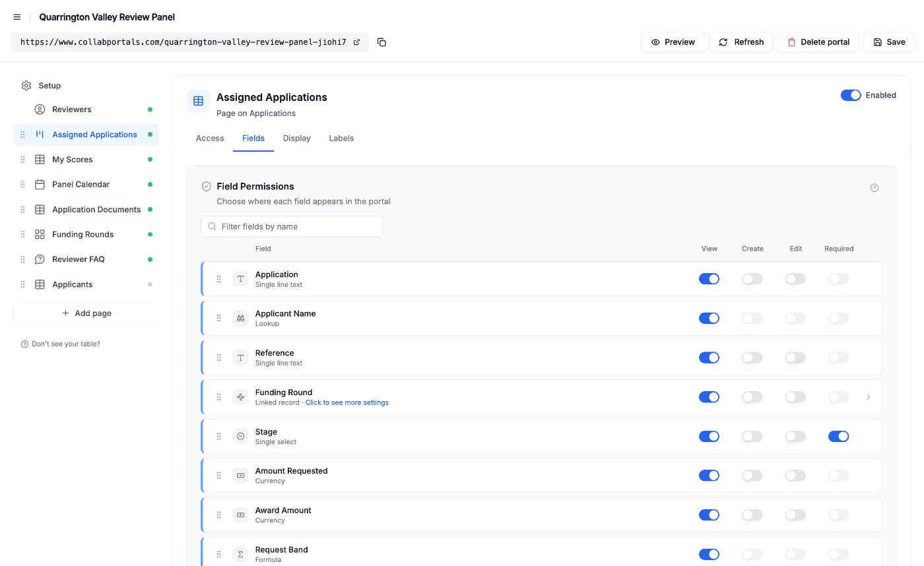Disable Required for Stage field
Screen dimensions: 924x566
click(838, 437)
